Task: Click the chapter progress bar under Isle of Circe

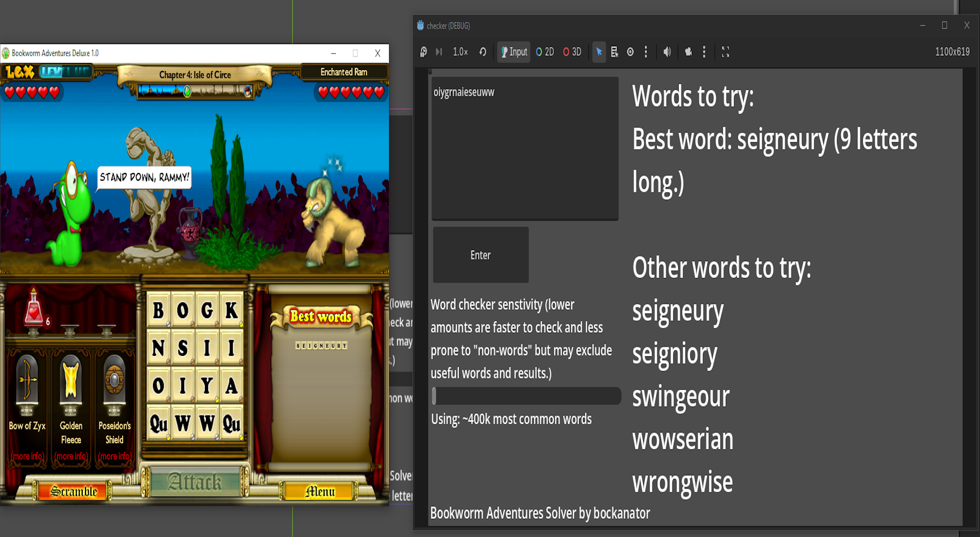Action: (x=195, y=91)
